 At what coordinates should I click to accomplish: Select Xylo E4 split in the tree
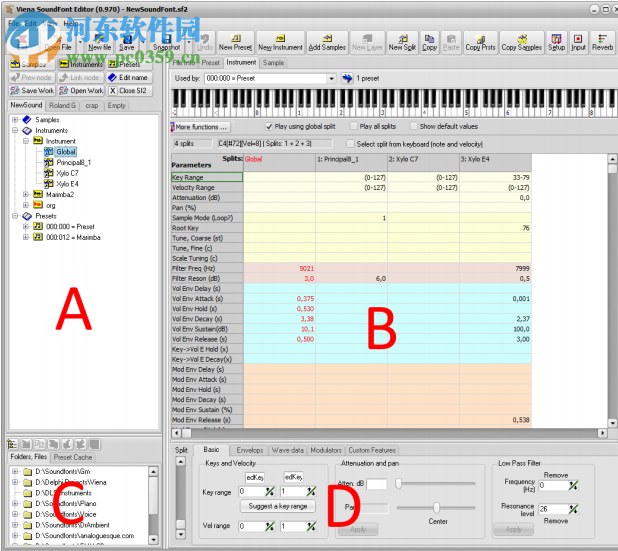point(67,184)
